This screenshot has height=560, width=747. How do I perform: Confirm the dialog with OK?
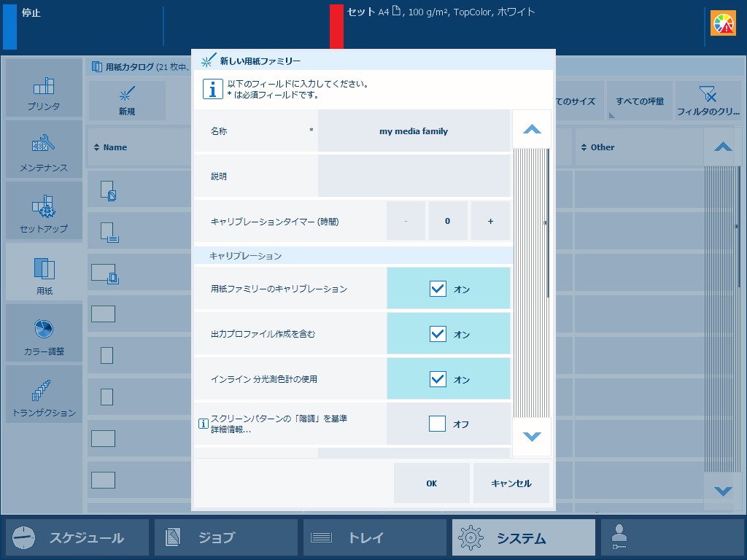pyautogui.click(x=432, y=483)
